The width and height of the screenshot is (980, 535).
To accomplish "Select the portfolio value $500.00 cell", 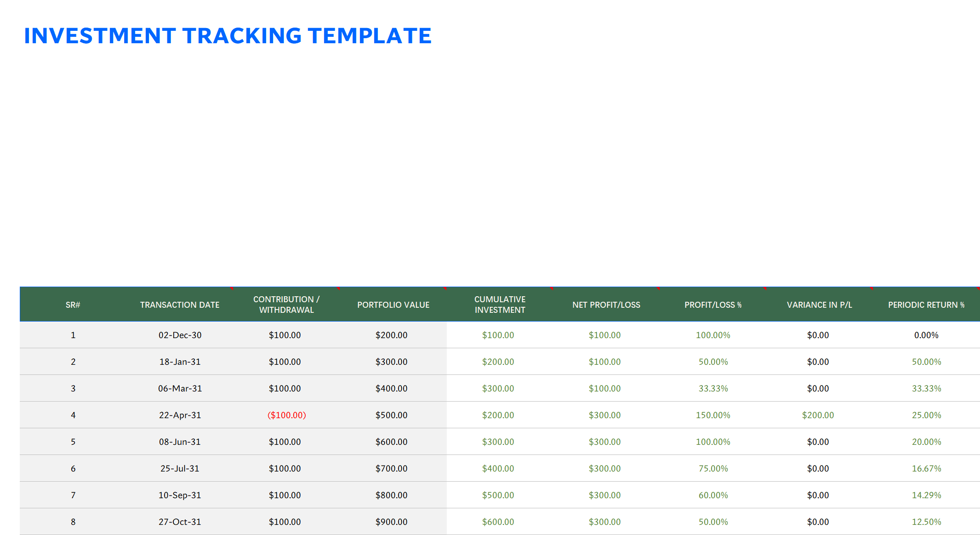I will [x=393, y=415].
